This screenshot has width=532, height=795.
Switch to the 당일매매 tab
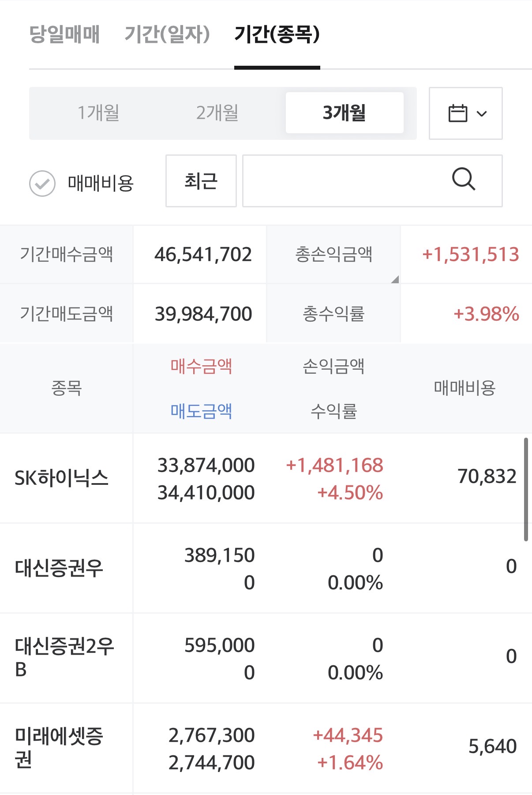click(64, 34)
